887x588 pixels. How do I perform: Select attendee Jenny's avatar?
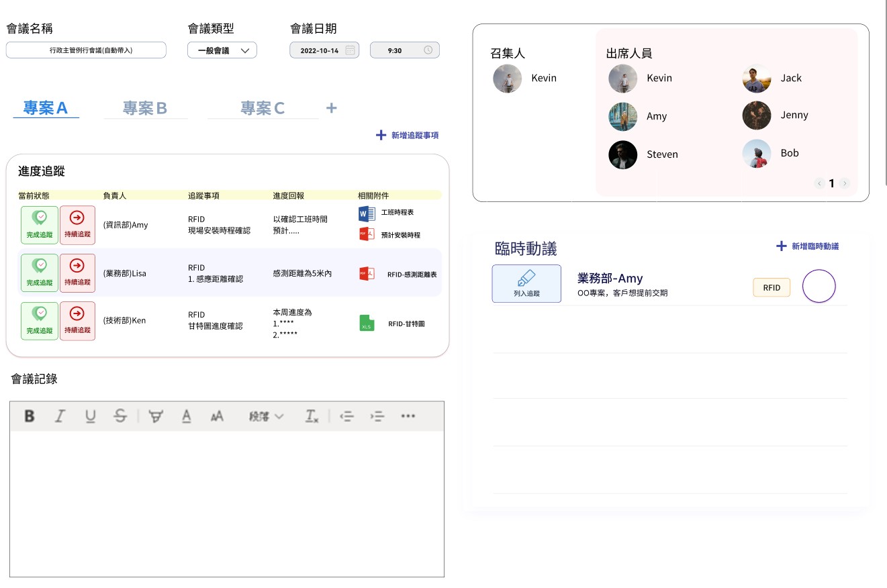click(757, 115)
